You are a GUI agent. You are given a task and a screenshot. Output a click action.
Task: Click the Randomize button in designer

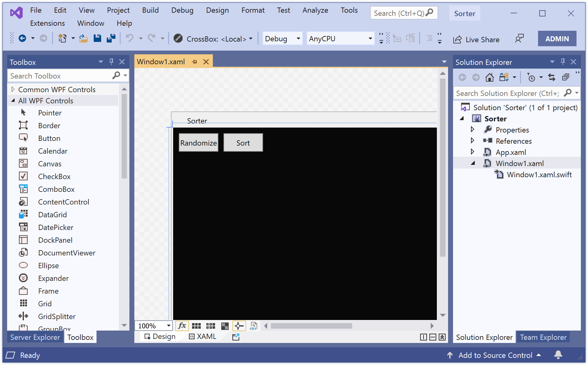click(199, 143)
